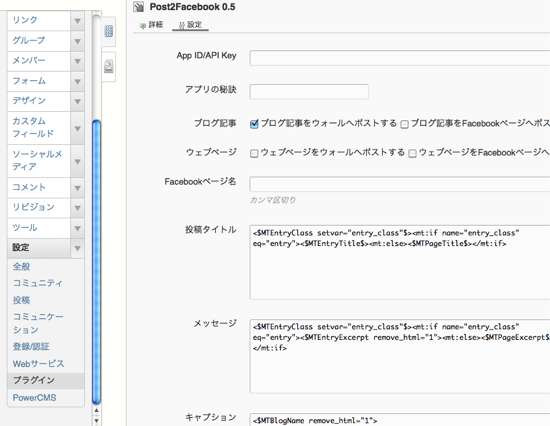Viewport: 550px width, 426px height.
Task: Go to コミュニケーション settings link
Action: pyautogui.click(x=38, y=323)
